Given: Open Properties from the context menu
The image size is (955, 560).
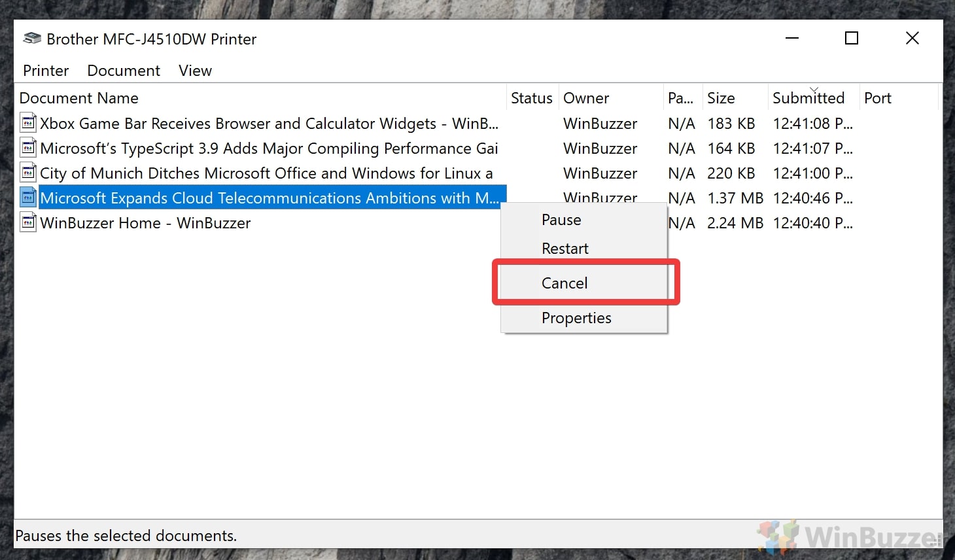Looking at the screenshot, I should pos(584,318).
